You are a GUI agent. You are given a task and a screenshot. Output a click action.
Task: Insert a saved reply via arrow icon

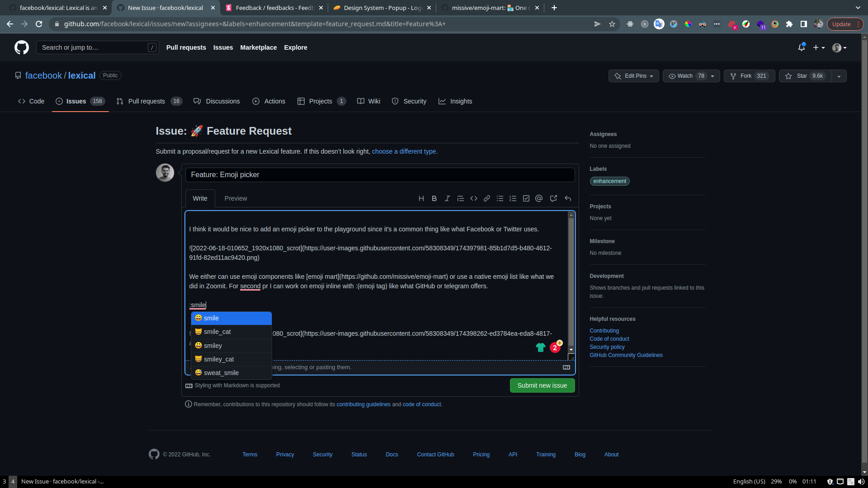tap(568, 198)
